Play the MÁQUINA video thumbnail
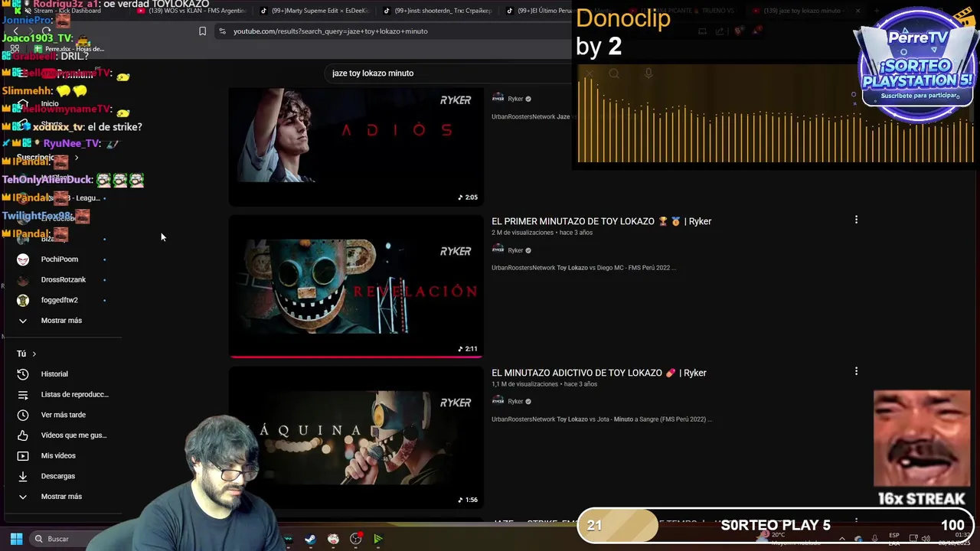Image resolution: width=980 pixels, height=551 pixels. [x=356, y=436]
